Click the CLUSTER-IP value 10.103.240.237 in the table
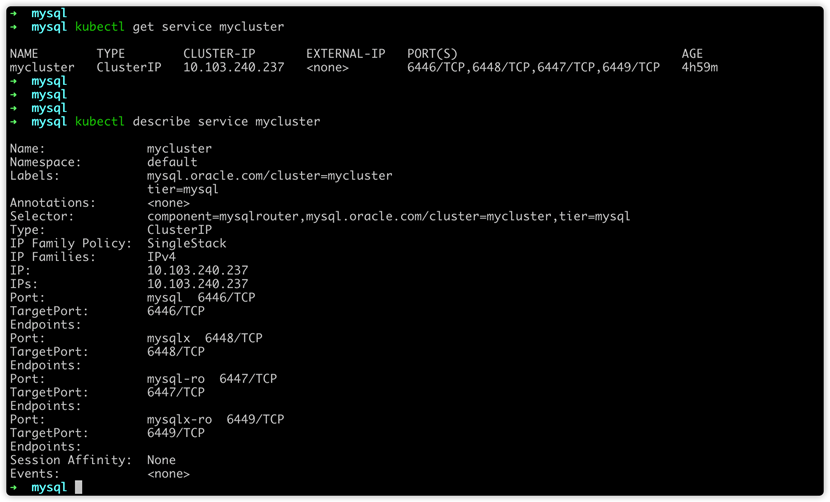Image resolution: width=830 pixels, height=502 pixels. 233,67
